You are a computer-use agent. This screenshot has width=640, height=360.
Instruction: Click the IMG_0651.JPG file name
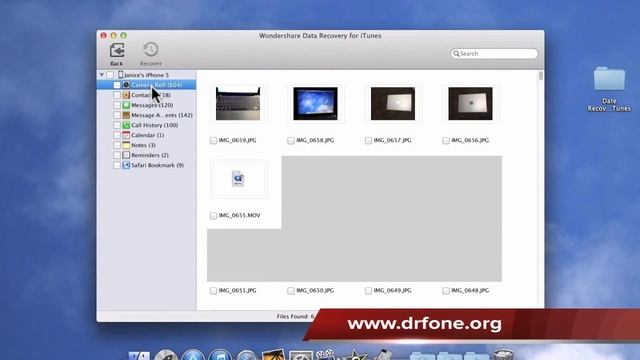pos(237,291)
